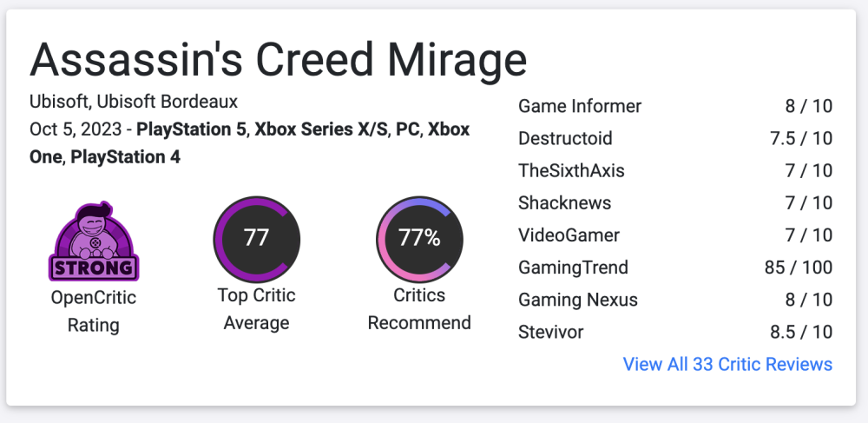Select the PlayStation 4 platform label
868x423 pixels.
click(125, 157)
